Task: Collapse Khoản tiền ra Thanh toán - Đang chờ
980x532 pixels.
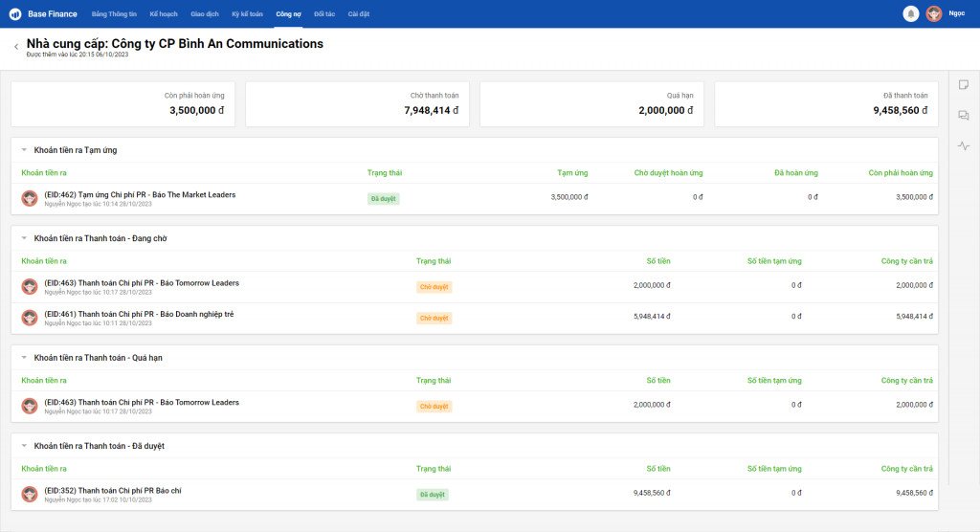Action: click(x=24, y=238)
